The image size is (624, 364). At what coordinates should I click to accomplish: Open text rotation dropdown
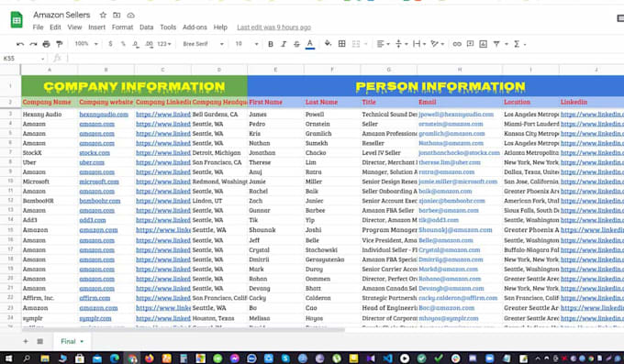[x=438, y=44]
